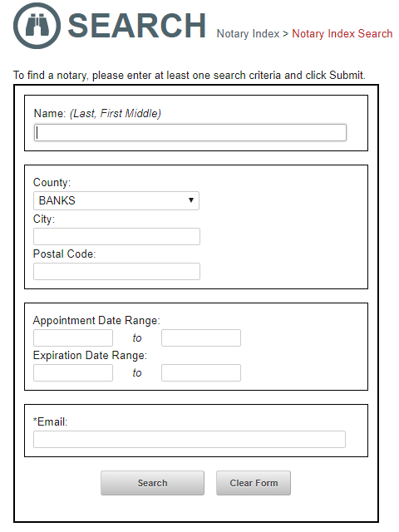Screen dimensions: 399x532
Task: Select the Expiration Date Range start field
Action: pos(73,373)
